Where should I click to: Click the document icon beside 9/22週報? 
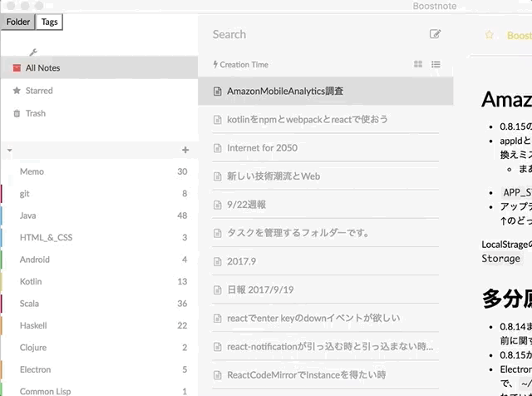pyautogui.click(x=218, y=205)
